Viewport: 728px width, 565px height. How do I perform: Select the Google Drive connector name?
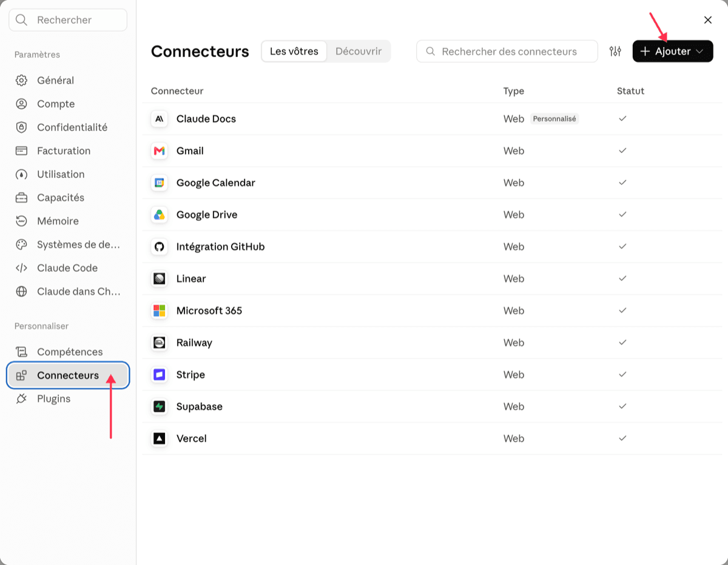coord(207,215)
